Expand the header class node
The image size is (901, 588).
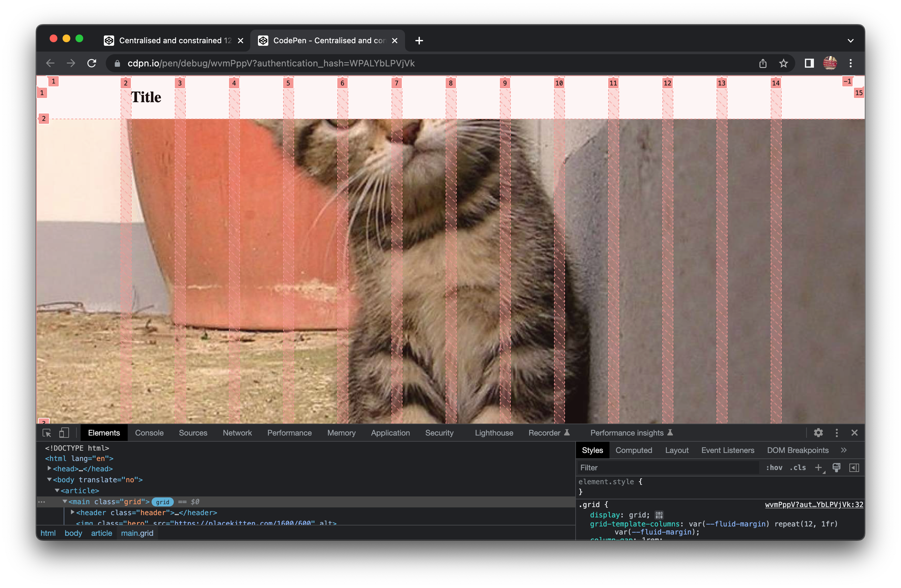tap(73, 512)
